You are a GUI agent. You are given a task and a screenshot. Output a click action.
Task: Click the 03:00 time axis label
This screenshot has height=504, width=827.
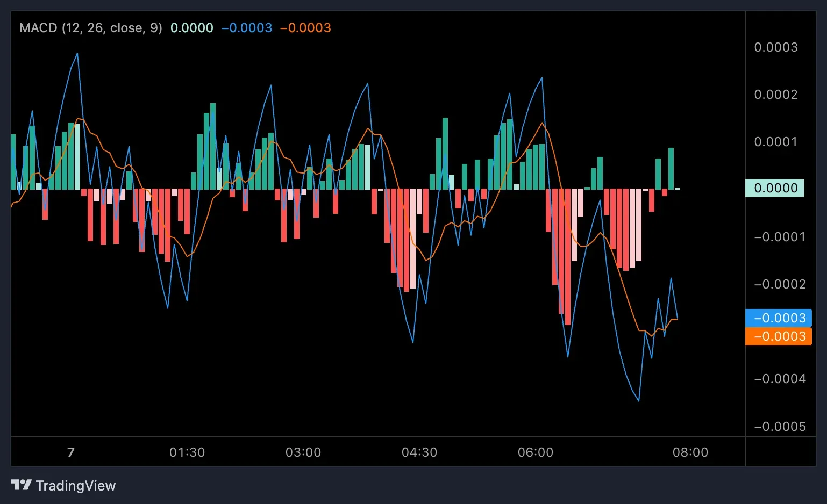coord(303,452)
